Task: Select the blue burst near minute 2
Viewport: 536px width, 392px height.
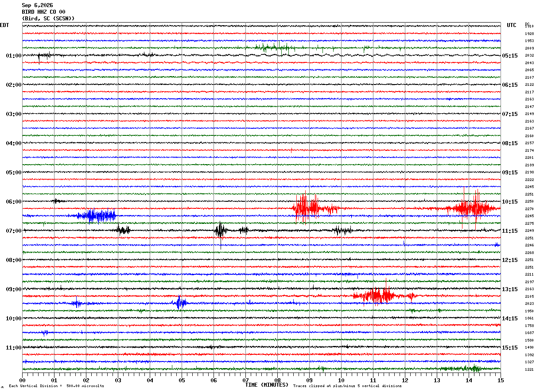Action: click(97, 215)
